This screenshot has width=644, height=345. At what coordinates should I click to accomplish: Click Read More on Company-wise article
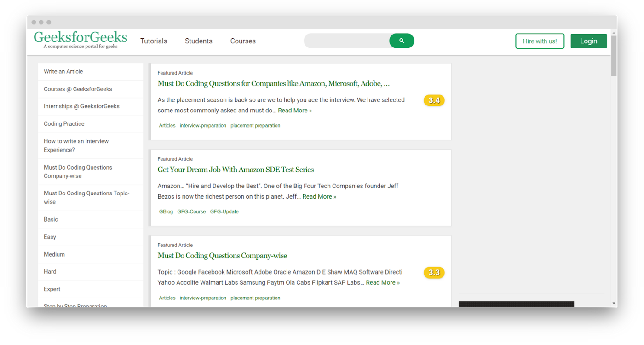point(383,283)
